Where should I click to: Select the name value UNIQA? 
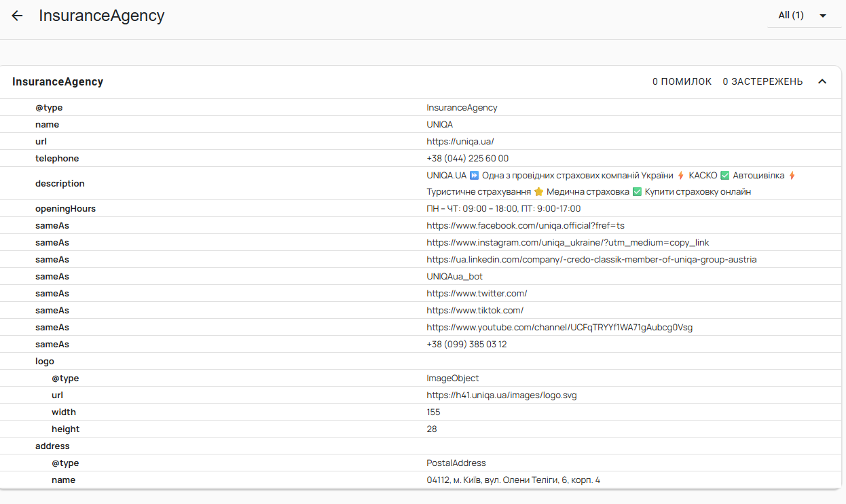(440, 124)
